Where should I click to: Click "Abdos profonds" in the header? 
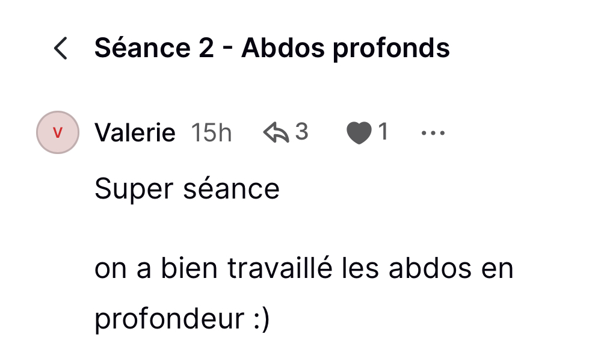point(345,48)
